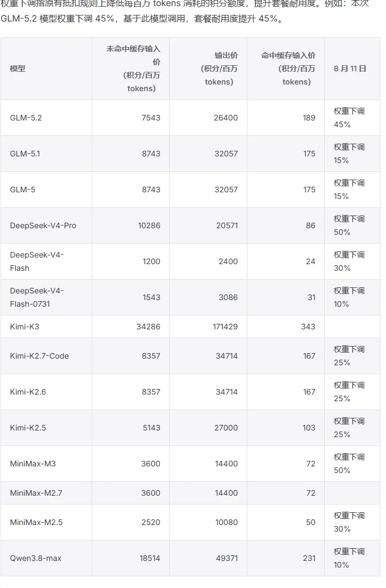Click the 8月11日 column header
Image resolution: width=386 pixels, height=588 pixels.
click(352, 69)
